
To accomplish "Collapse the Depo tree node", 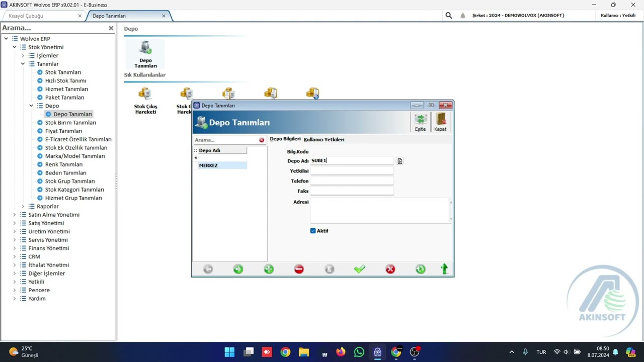I will [x=31, y=106].
